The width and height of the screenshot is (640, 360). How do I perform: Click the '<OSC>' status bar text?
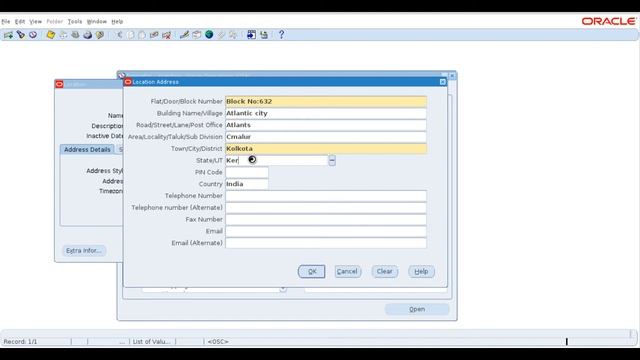(x=218, y=342)
